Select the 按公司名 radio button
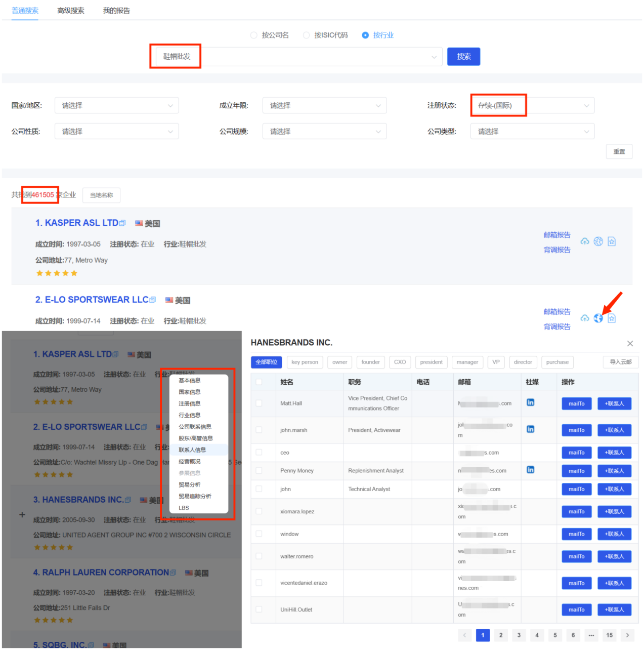 click(x=254, y=35)
